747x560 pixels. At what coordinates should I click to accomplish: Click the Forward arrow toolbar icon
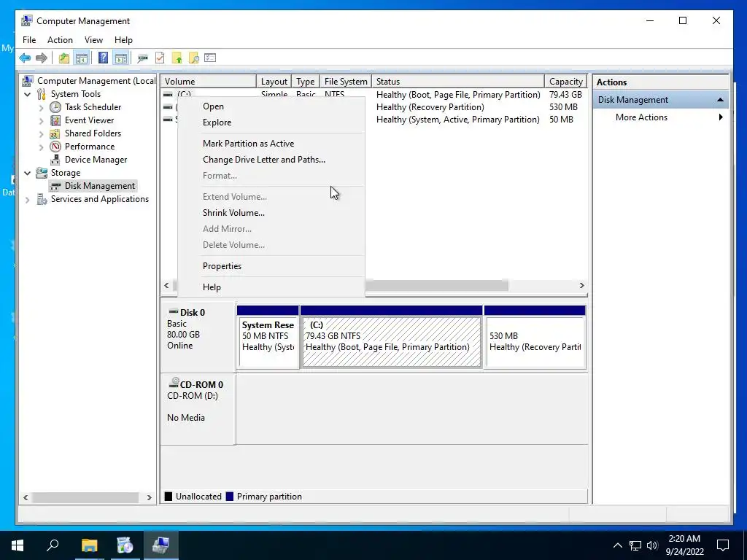point(42,58)
